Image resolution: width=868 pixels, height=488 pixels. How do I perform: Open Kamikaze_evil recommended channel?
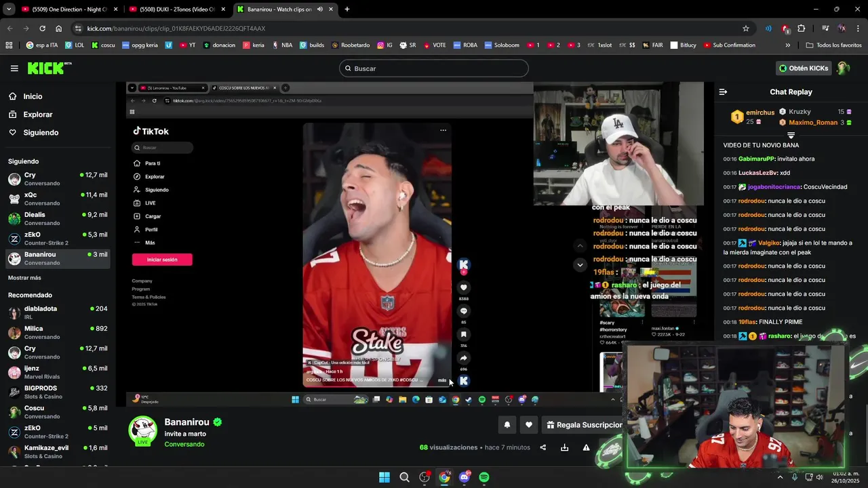58,451
